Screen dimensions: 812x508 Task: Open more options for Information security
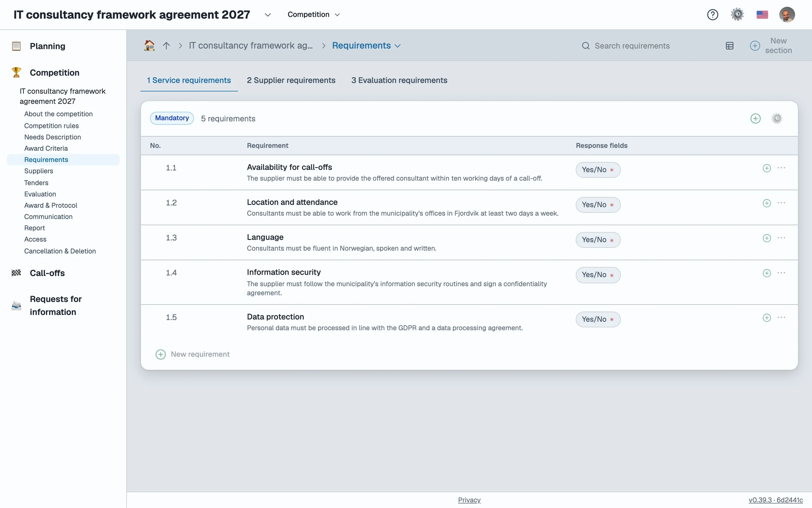(781, 272)
